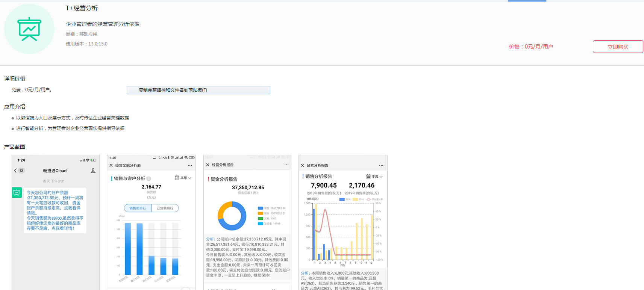The height and width of the screenshot is (290, 644).
Task: Click the 资金分析报告 heading
Action: (x=224, y=179)
